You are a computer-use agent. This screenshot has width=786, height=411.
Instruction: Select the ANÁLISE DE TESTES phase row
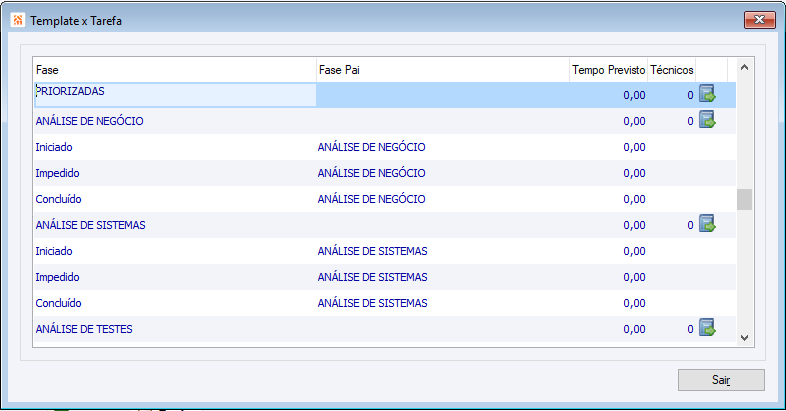[384, 329]
